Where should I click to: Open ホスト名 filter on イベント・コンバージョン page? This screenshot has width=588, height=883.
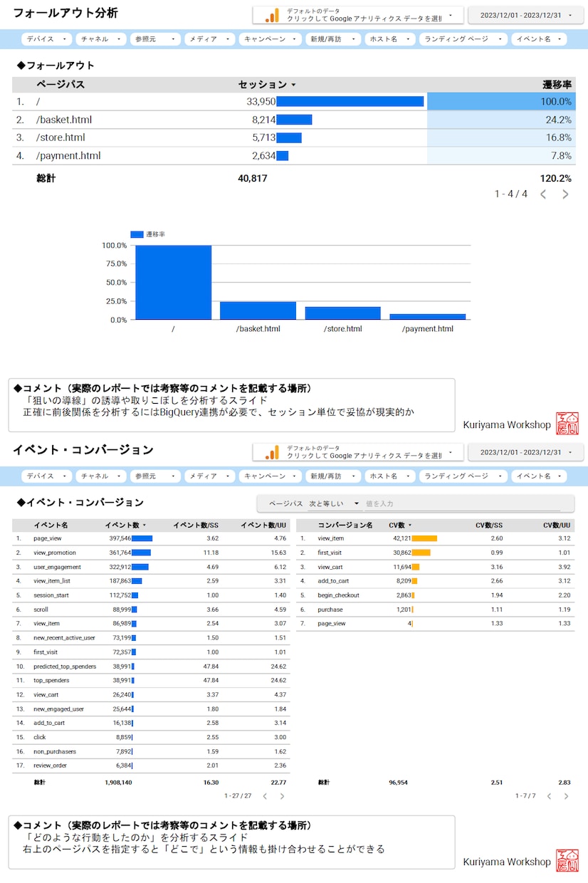(391, 476)
